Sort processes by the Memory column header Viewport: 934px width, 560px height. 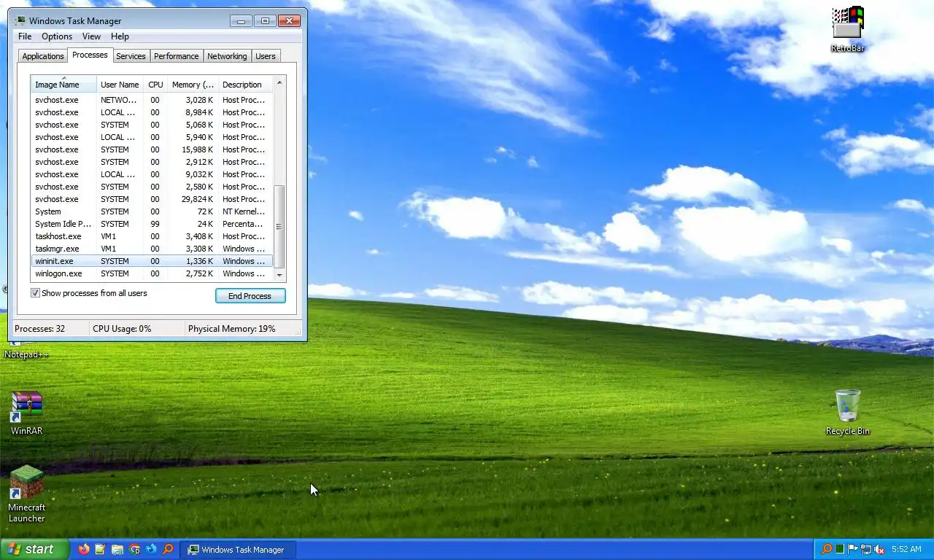193,85
